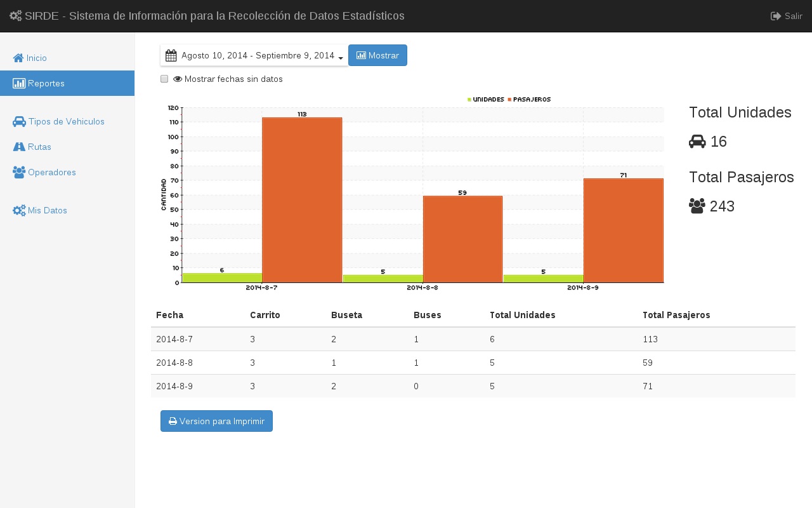Image resolution: width=812 pixels, height=508 pixels.
Task: Click the bar chart icon in Reportes
Action: click(x=19, y=83)
